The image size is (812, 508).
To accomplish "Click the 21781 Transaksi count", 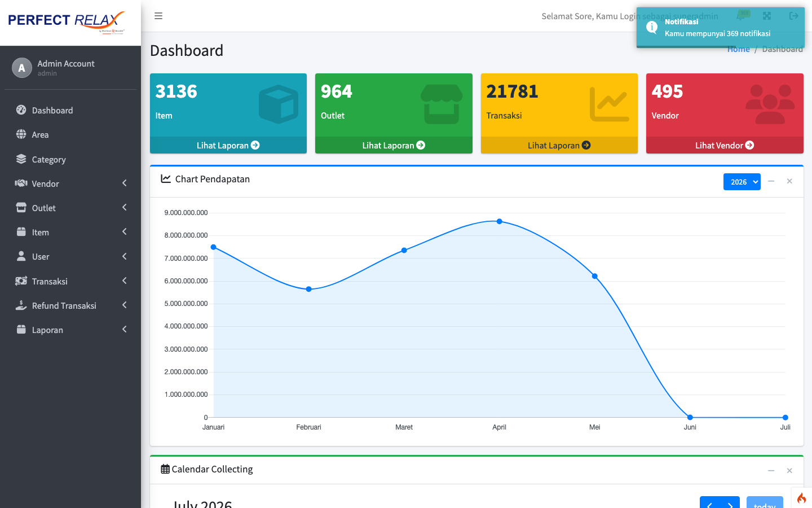I will (512, 91).
